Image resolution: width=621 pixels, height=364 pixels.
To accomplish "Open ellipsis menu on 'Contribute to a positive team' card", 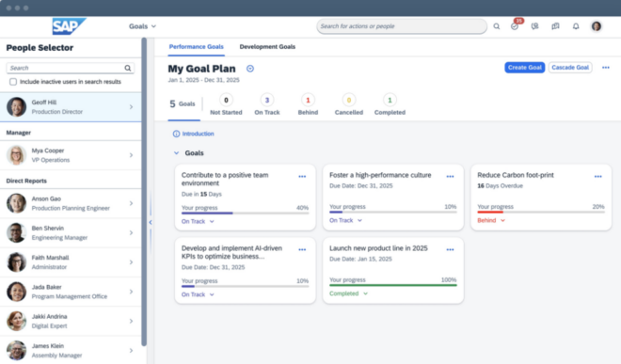I will 302,177.
